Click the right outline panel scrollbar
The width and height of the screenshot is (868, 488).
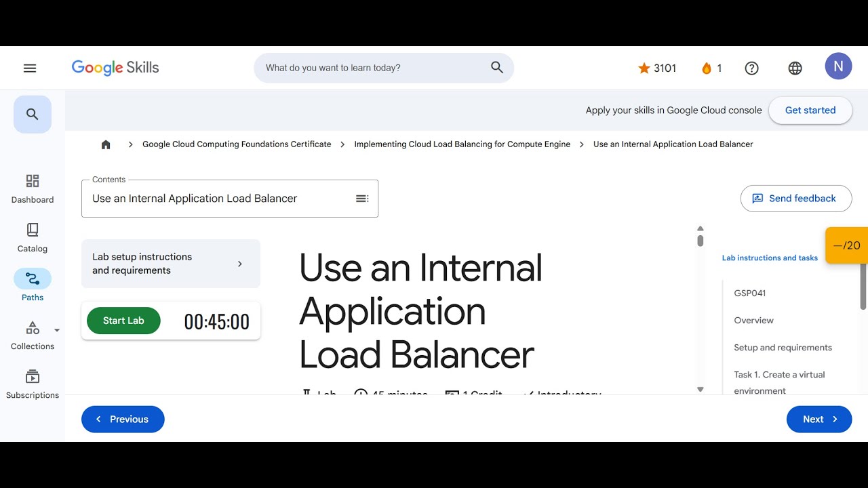pyautogui.click(x=863, y=286)
